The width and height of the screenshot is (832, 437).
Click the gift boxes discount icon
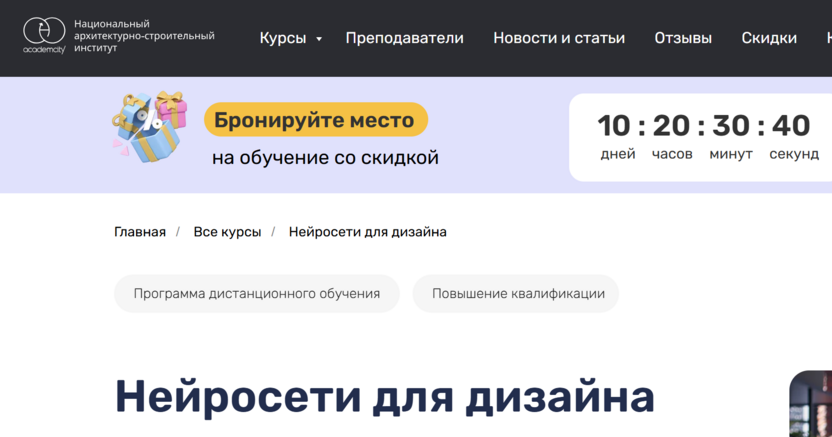tap(150, 127)
